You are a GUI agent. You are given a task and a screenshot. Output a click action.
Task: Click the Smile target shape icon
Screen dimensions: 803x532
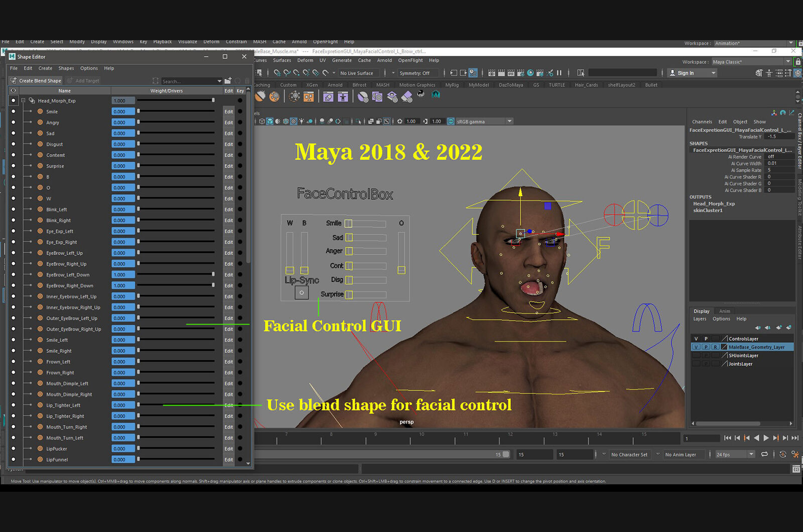pyautogui.click(x=40, y=111)
